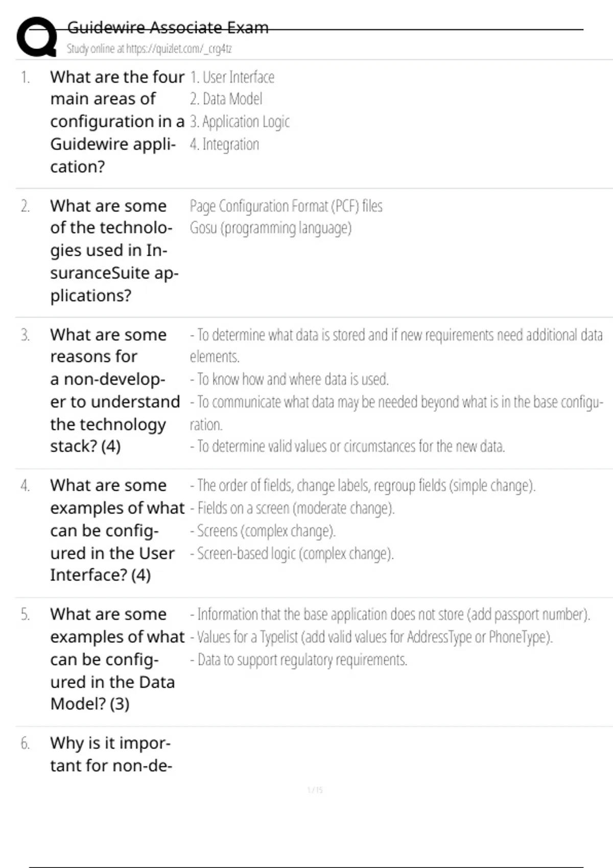Open the quizlet.com study online link

149,49
